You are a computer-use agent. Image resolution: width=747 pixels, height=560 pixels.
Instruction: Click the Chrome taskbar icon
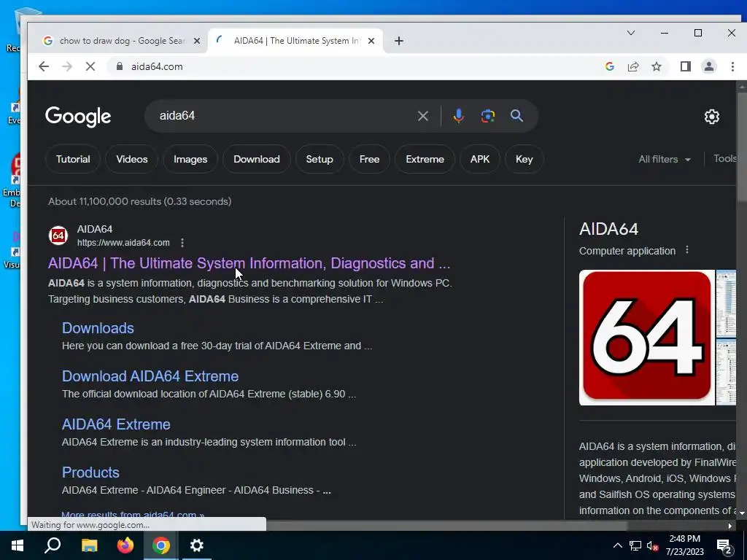[x=161, y=545]
